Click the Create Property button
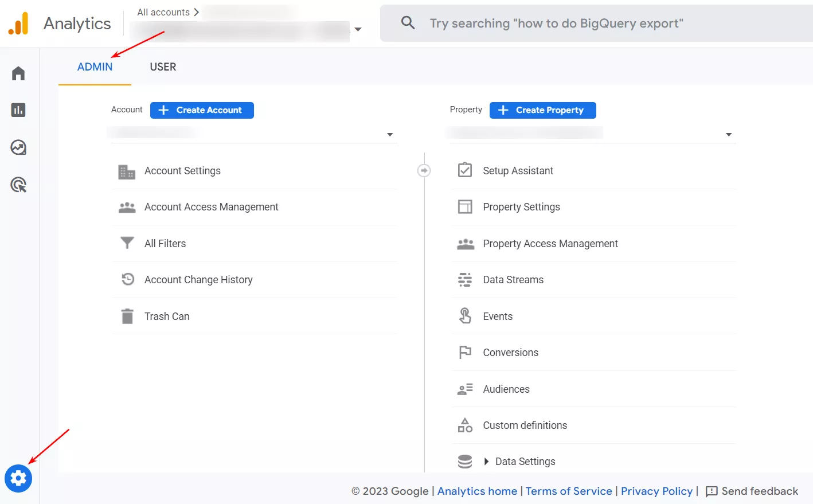813x504 pixels. tap(542, 110)
